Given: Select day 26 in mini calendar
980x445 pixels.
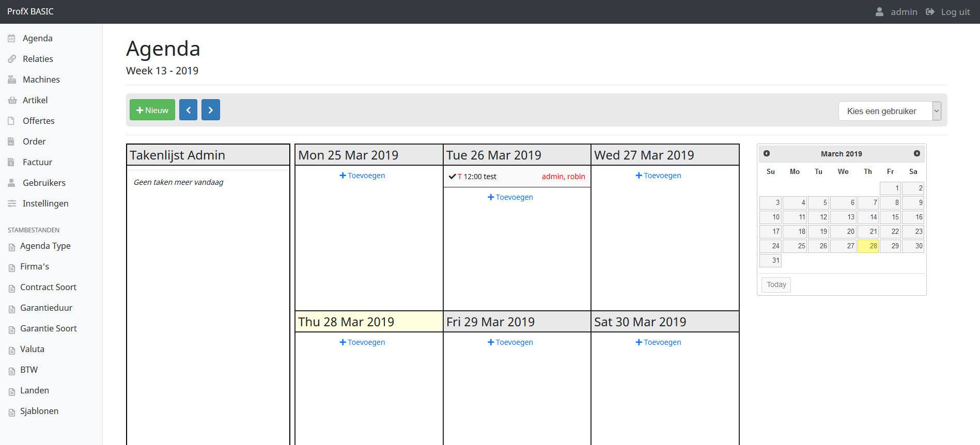Looking at the screenshot, I should (x=818, y=246).
